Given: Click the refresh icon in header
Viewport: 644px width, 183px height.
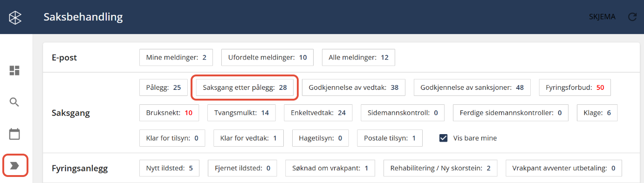Looking at the screenshot, I should coord(632,17).
